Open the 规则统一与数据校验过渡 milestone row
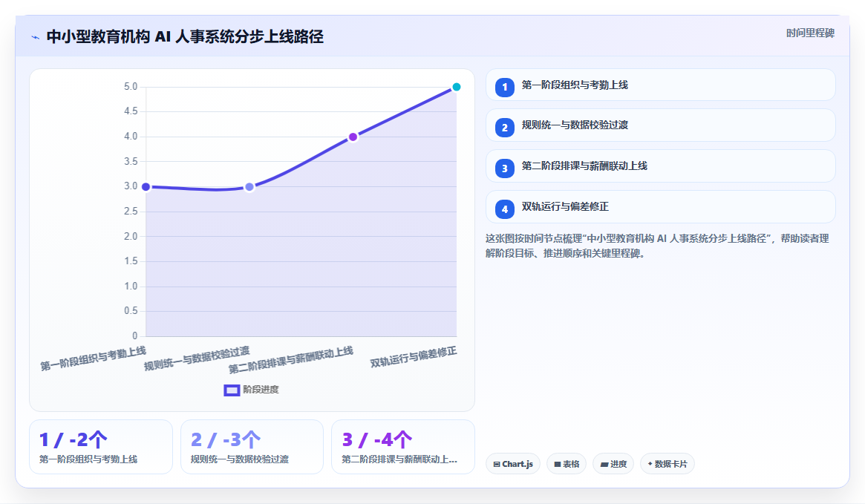 pos(660,125)
